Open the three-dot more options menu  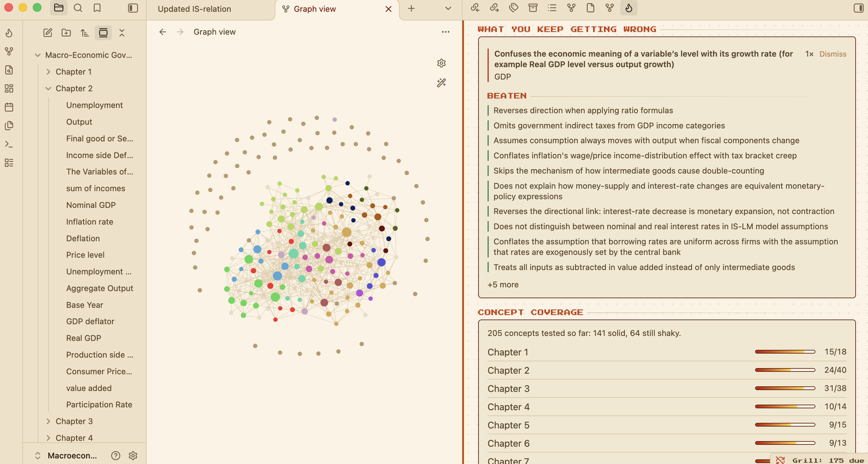tap(446, 32)
